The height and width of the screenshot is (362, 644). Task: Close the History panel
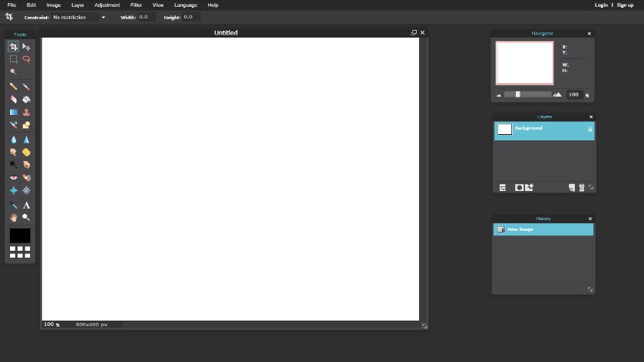[590, 219]
